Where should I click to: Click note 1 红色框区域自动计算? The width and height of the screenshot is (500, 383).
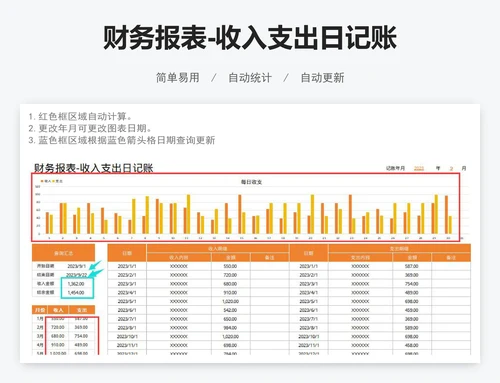click(x=81, y=117)
